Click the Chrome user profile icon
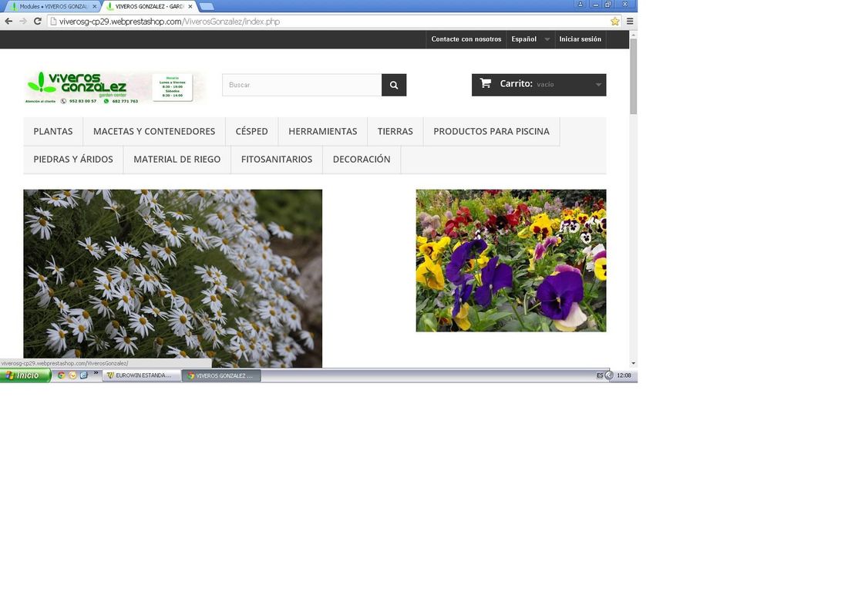Image resolution: width=848 pixels, height=616 pixels. click(580, 4)
